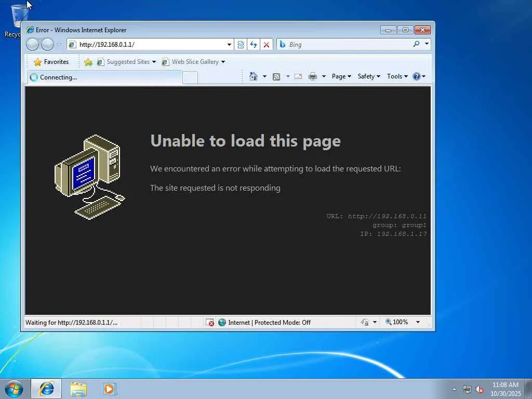Screen dimensions: 532x399
Task: Click the IE page icon in address bar
Action: click(72, 45)
